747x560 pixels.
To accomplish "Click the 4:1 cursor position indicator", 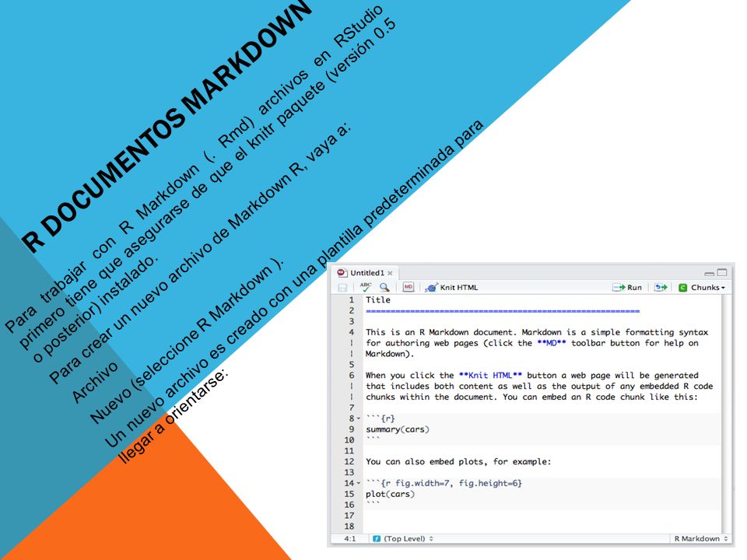I will click(350, 538).
